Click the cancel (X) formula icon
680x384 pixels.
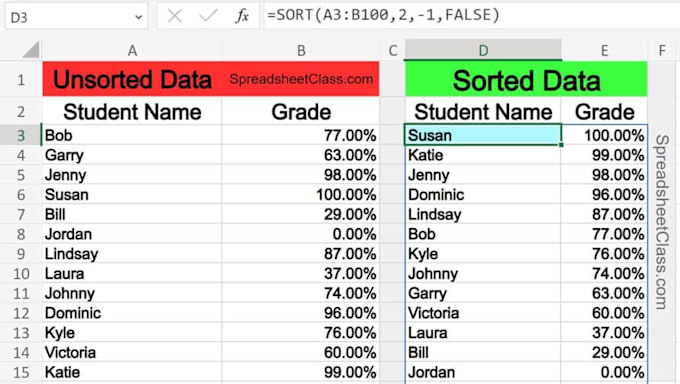point(175,16)
